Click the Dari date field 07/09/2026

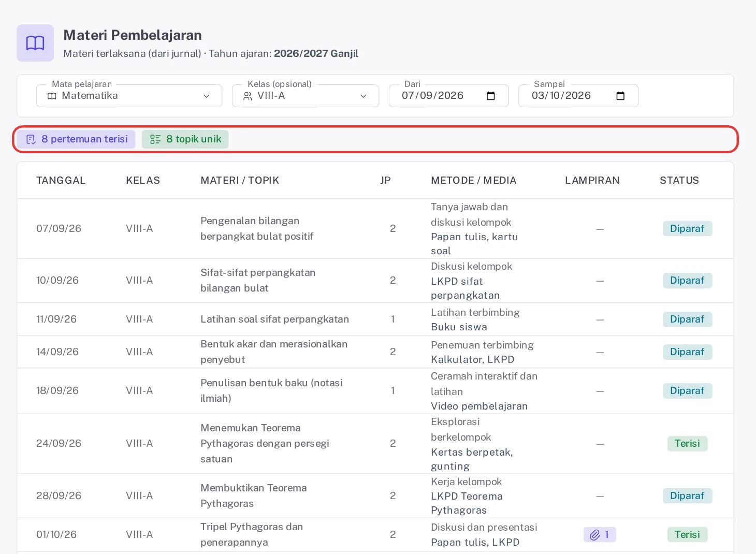[448, 96]
